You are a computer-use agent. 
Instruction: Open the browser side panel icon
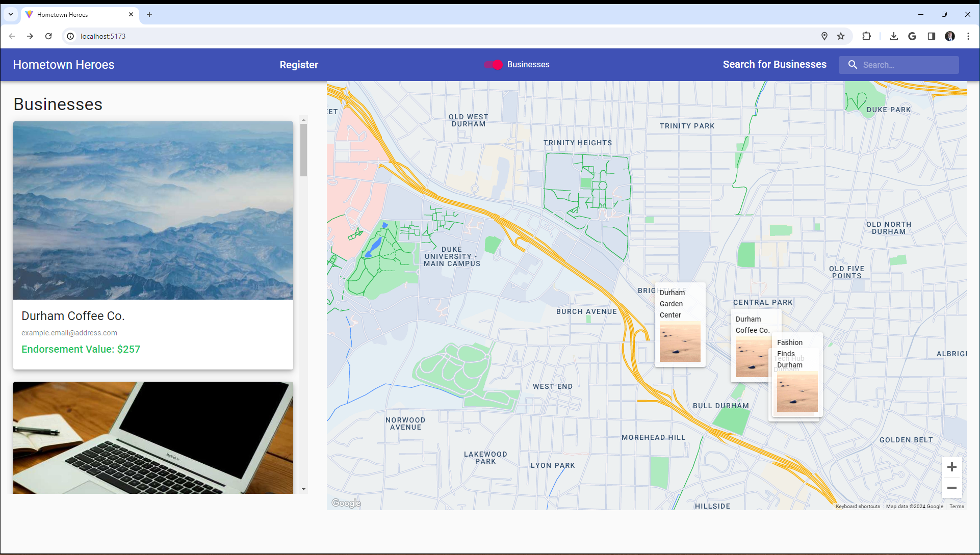click(x=931, y=36)
